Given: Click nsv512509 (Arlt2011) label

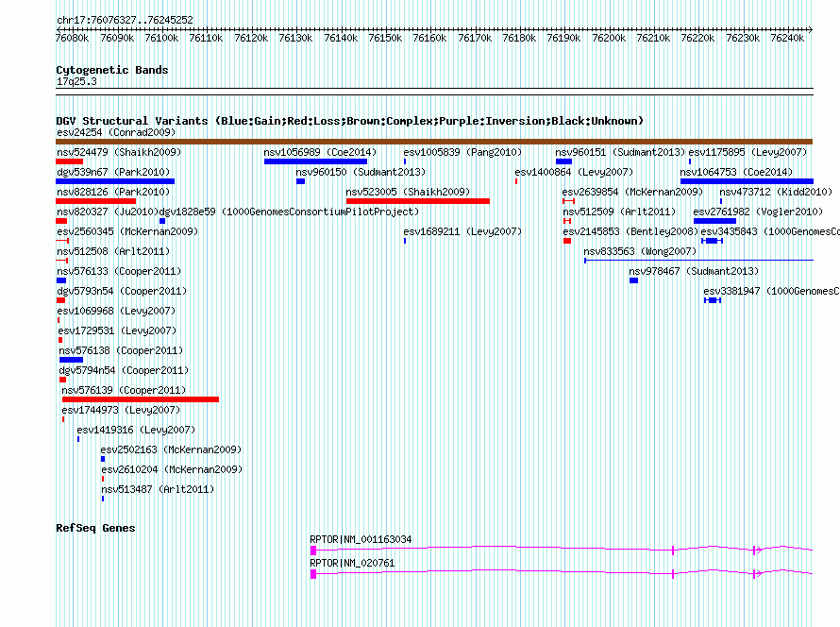Looking at the screenshot, I should (619, 212).
